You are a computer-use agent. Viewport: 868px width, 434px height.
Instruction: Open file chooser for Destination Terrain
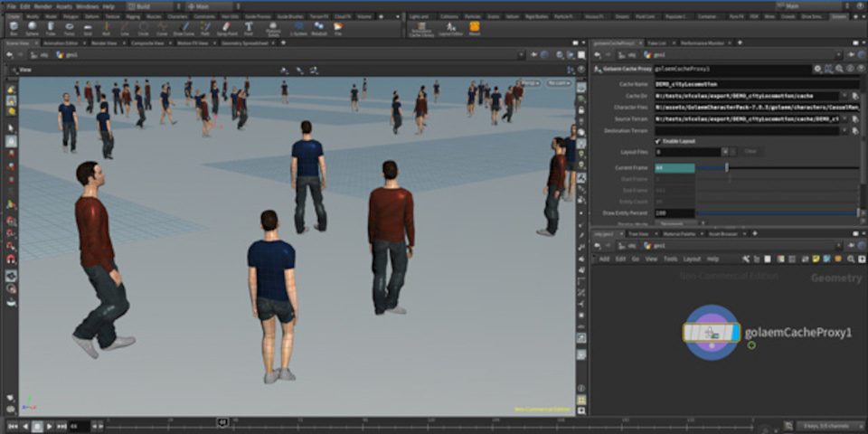854,131
